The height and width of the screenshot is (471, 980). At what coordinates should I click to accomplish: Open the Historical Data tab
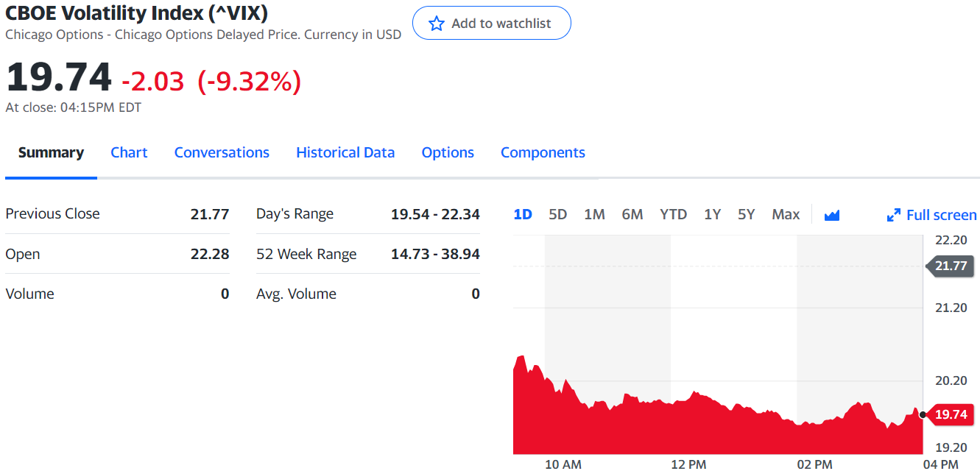(345, 152)
